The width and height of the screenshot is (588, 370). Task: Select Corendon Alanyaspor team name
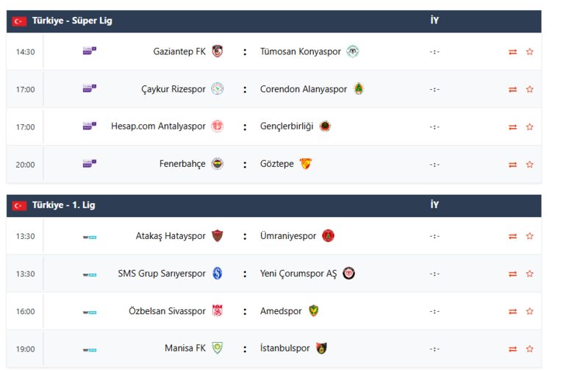tap(304, 89)
